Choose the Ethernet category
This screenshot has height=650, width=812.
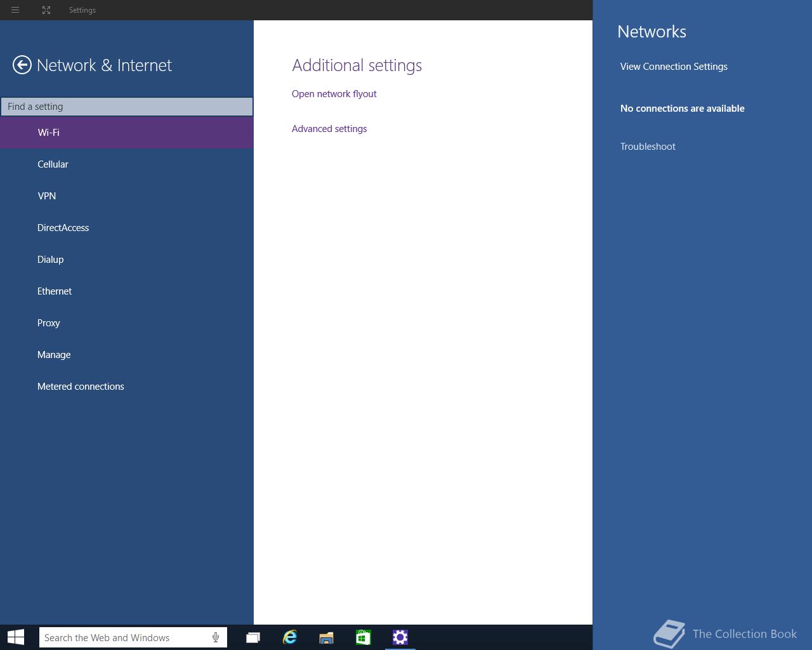[x=127, y=291]
